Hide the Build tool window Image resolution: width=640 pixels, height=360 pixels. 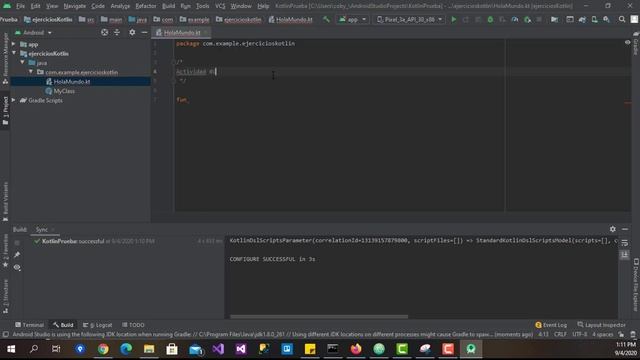(625, 229)
